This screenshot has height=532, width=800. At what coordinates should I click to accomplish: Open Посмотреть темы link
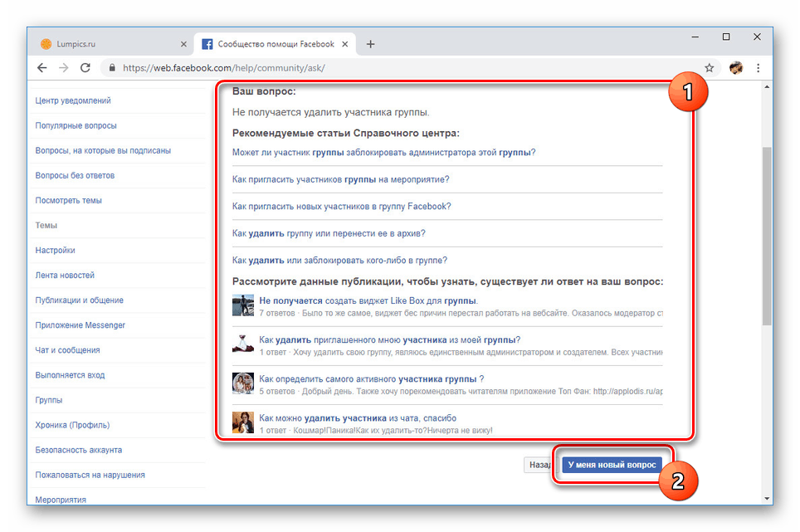pos(68,201)
